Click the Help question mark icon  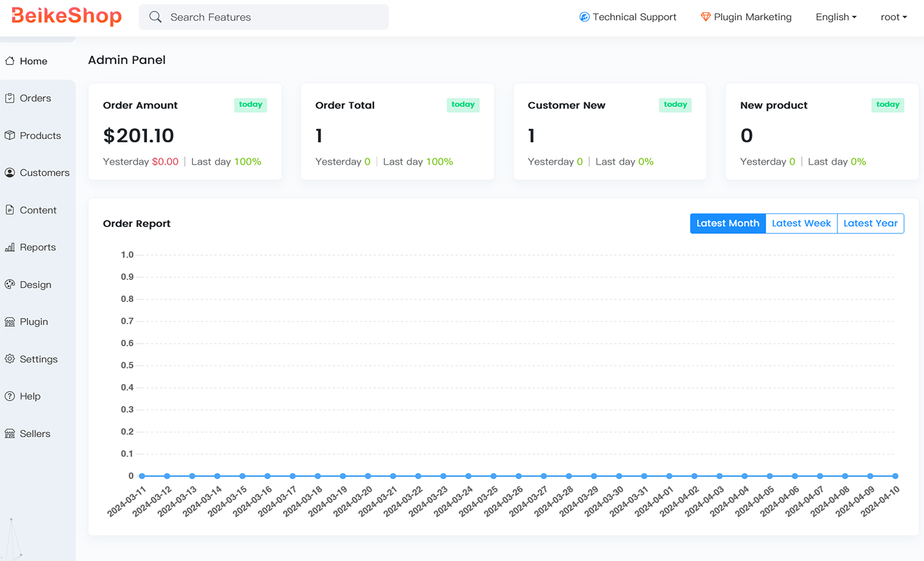point(10,396)
